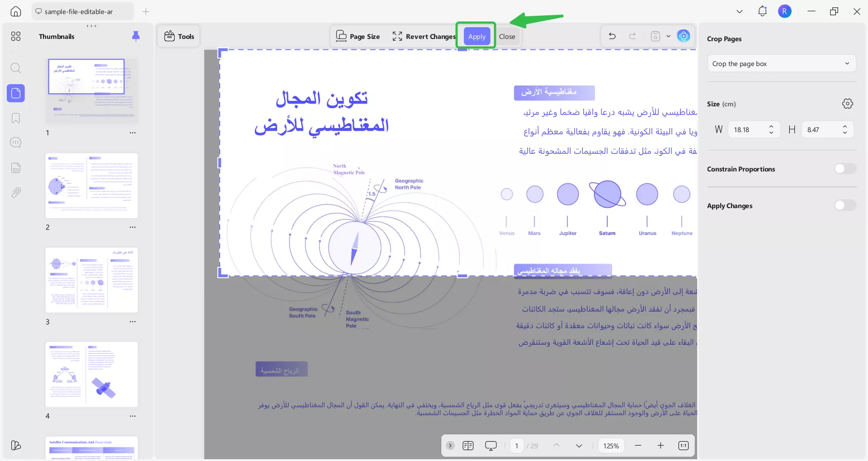
Task: Select the Search tool in sidebar
Action: (16, 68)
